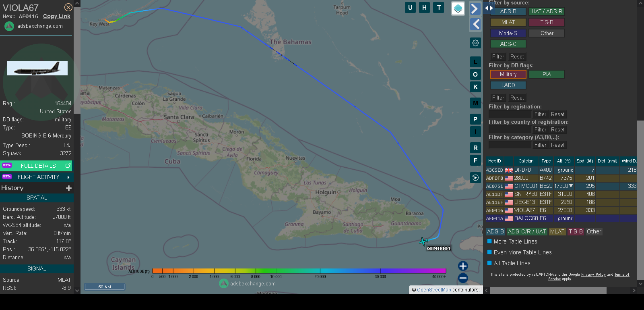Toggle the O map button
This screenshot has width=644, height=310.
pos(475,75)
